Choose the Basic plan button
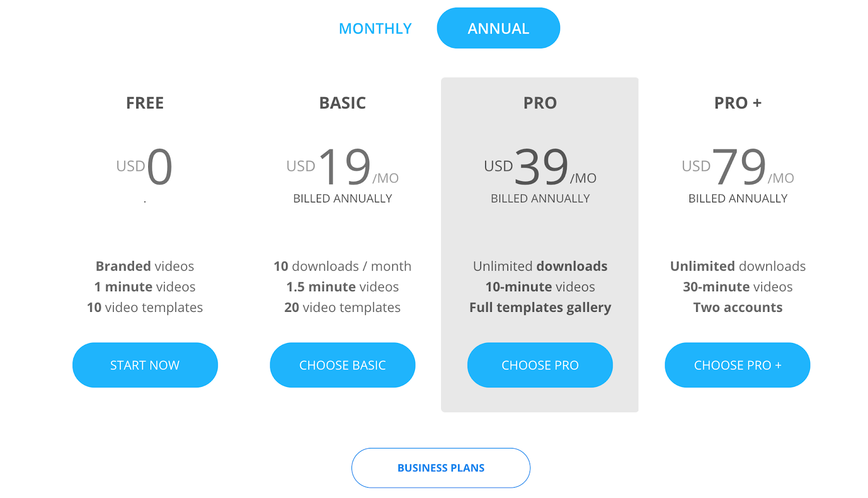This screenshot has height=498, width=868. 342,365
